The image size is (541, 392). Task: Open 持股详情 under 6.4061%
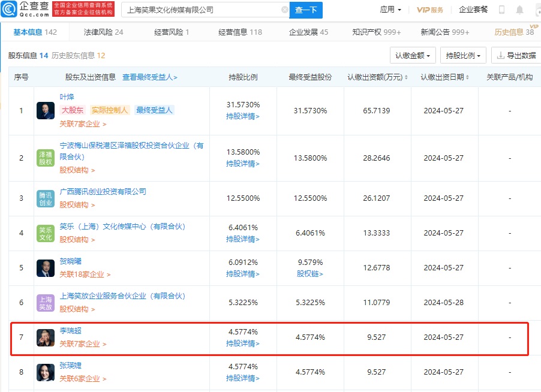[242, 239]
